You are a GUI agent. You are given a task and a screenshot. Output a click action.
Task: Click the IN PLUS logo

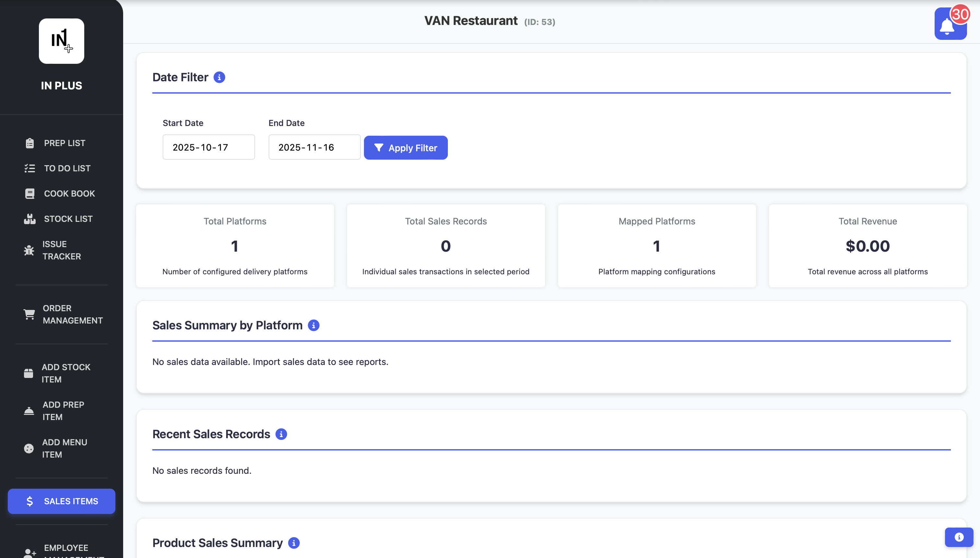(61, 41)
